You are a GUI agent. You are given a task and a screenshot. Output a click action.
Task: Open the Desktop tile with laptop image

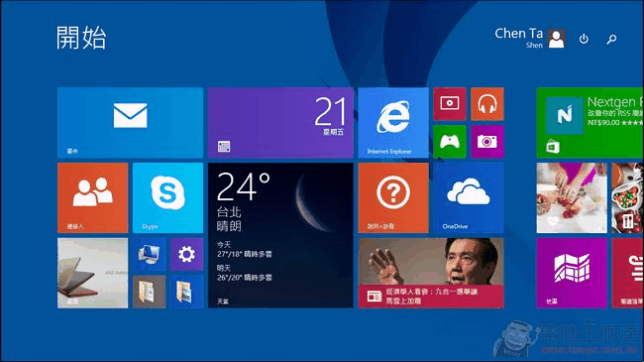pos(93,273)
